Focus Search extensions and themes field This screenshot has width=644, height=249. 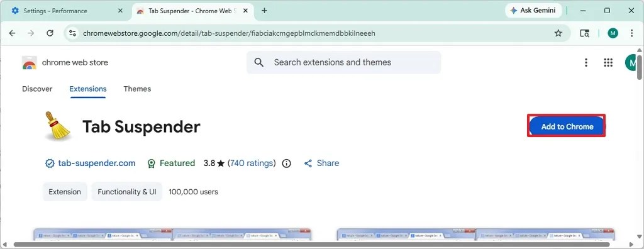click(x=344, y=62)
